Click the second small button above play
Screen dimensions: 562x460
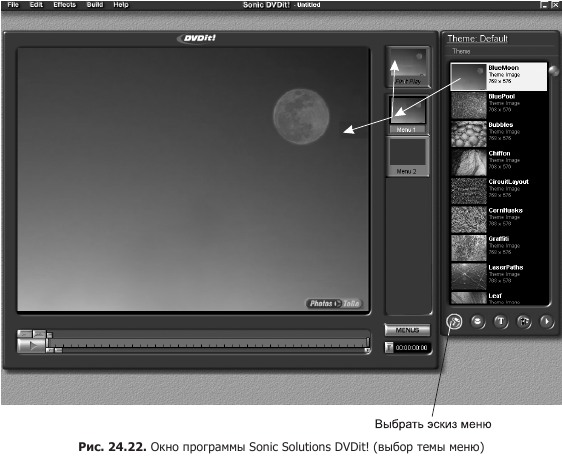pos(39,333)
